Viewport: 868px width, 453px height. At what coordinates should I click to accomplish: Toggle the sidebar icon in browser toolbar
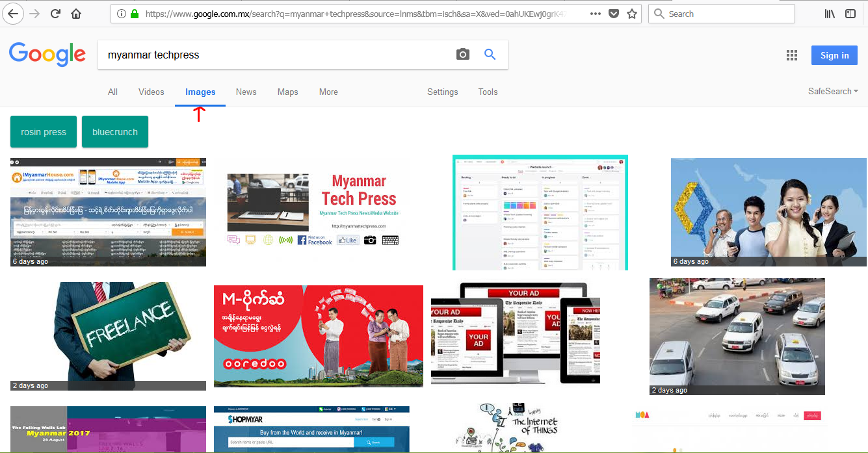coord(850,14)
